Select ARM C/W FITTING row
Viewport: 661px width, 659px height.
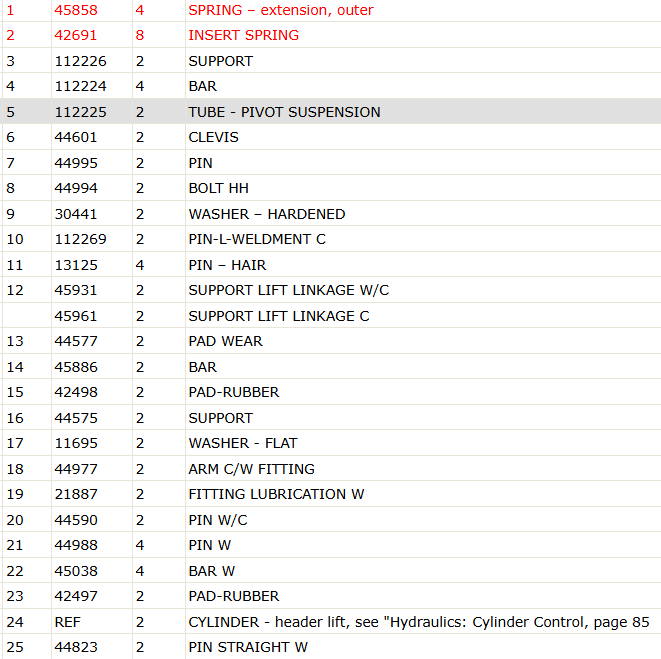330,469
